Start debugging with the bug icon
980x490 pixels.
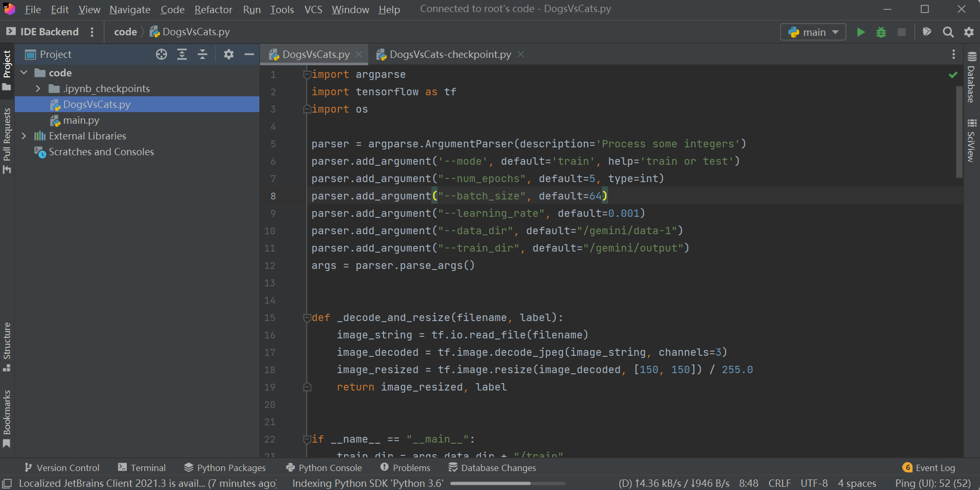click(881, 32)
